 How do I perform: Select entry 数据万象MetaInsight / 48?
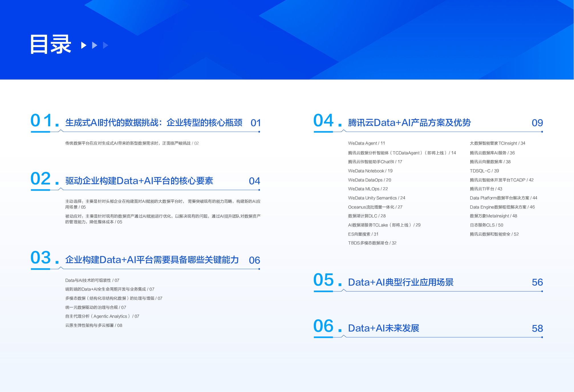point(494,216)
